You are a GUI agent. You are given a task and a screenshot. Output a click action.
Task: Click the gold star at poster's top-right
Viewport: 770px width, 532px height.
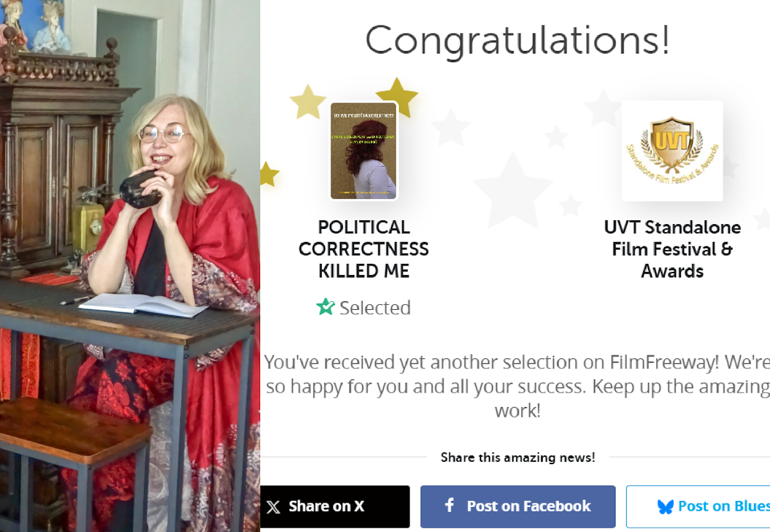(397, 97)
